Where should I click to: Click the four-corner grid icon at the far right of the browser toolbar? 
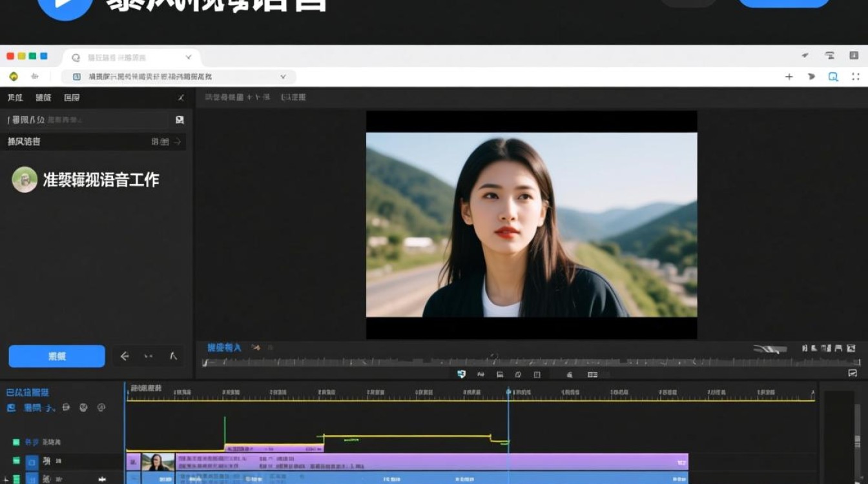(855, 76)
